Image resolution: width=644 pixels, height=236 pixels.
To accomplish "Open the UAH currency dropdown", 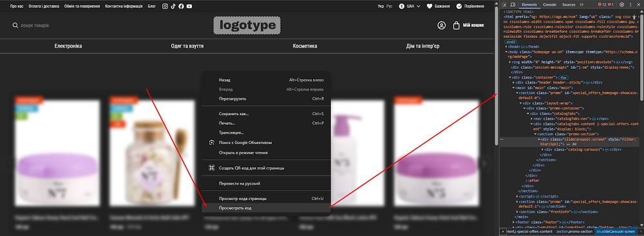I will 410,6.
